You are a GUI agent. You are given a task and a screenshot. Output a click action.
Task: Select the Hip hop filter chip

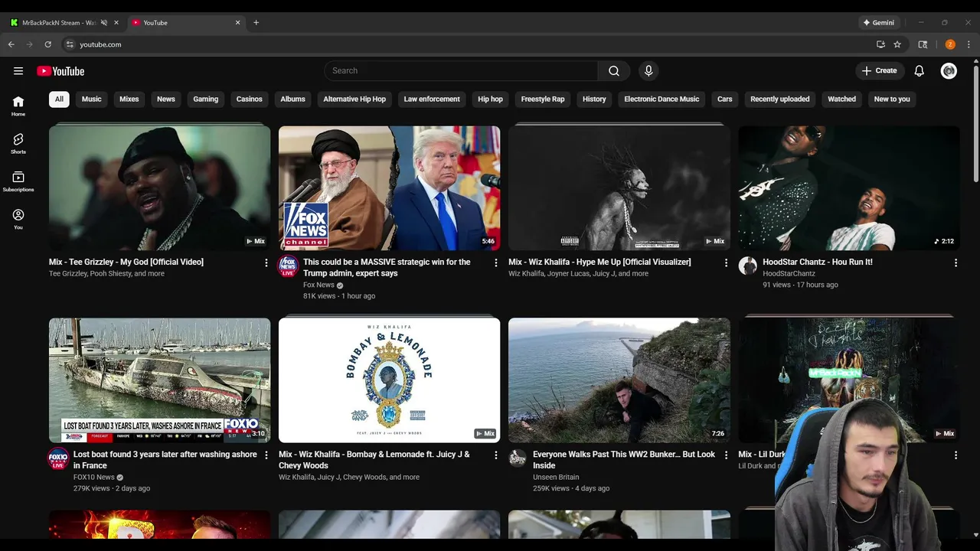(491, 99)
